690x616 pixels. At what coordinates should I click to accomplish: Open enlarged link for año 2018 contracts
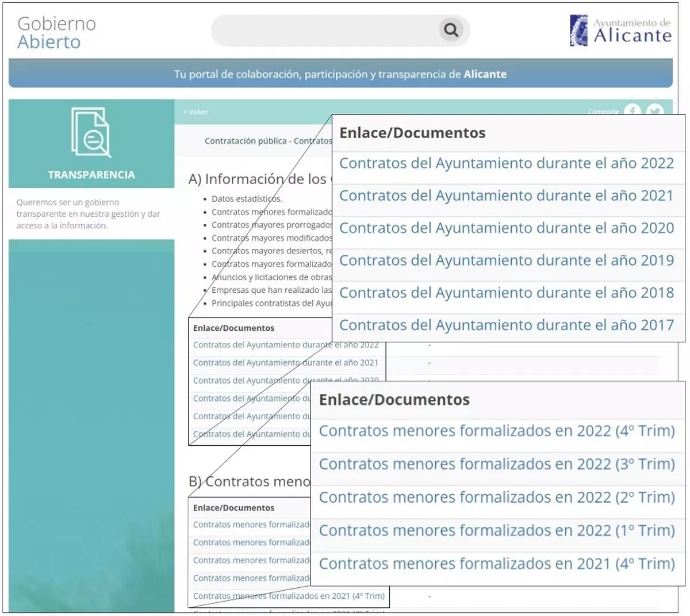tap(506, 293)
